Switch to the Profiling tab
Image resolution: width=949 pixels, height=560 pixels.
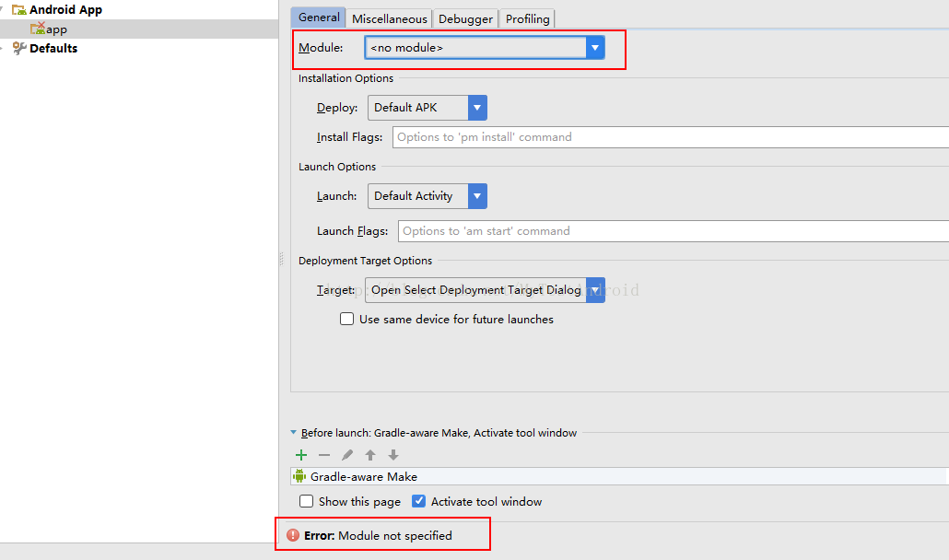tap(527, 18)
